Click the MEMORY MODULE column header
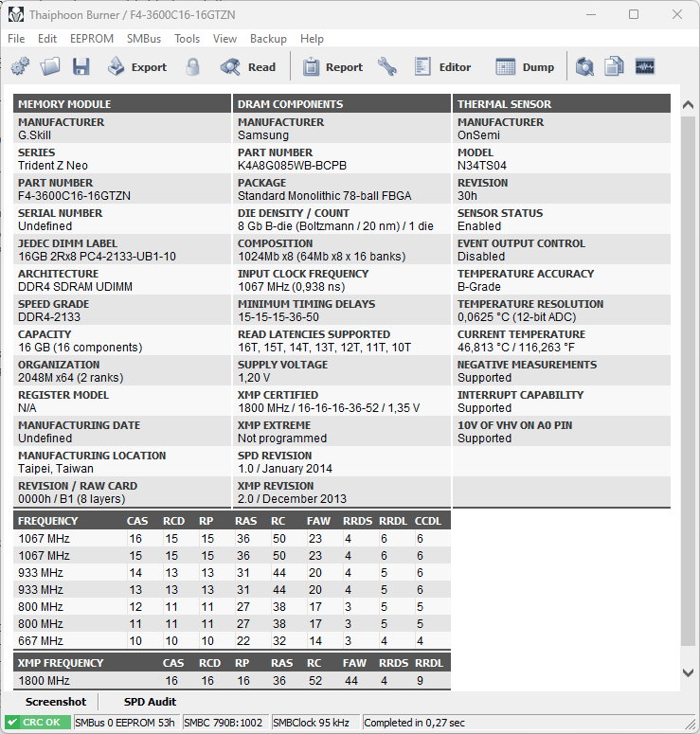 tap(122, 104)
